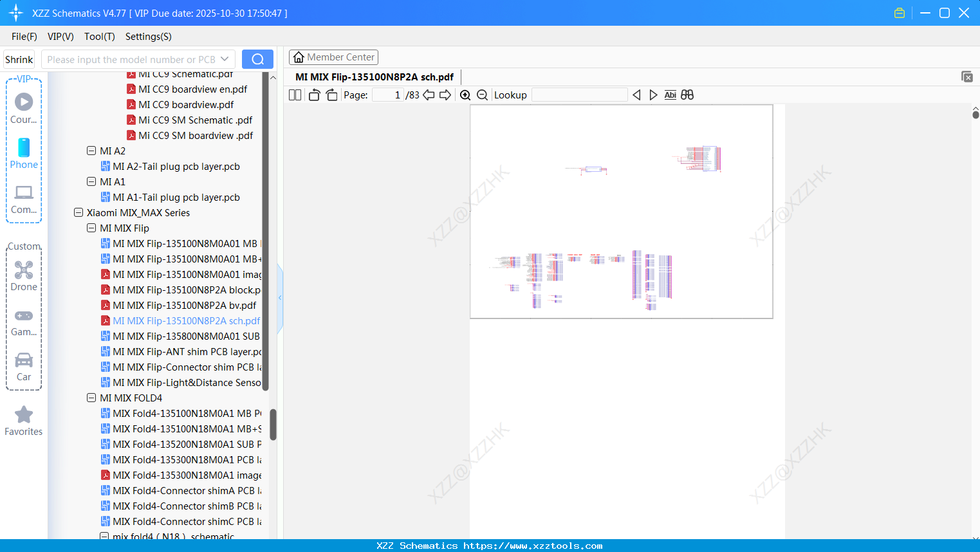The image size is (980, 552).
Task: Open the Course section in VIP sidebar
Action: (24, 108)
